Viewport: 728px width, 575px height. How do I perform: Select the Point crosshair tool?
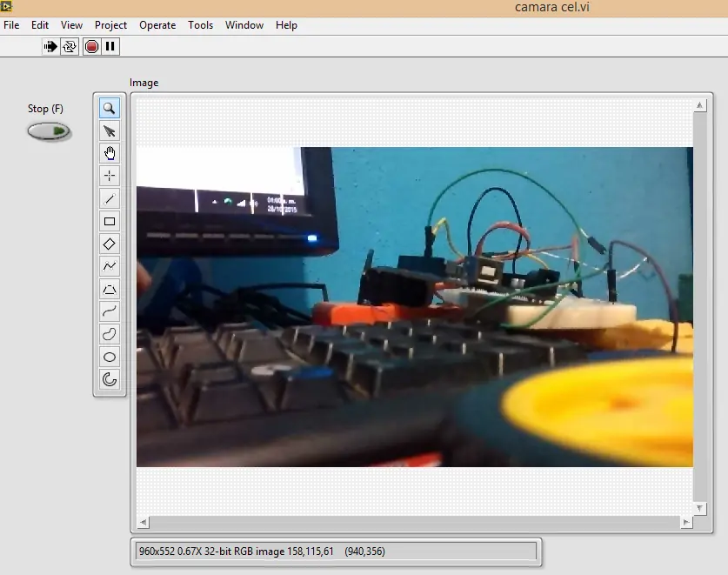[x=110, y=176]
